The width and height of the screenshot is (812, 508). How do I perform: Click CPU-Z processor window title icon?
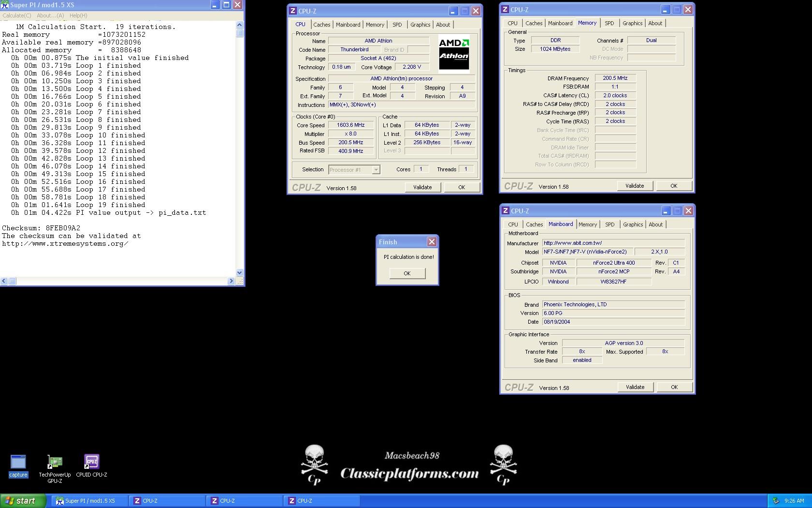293,11
